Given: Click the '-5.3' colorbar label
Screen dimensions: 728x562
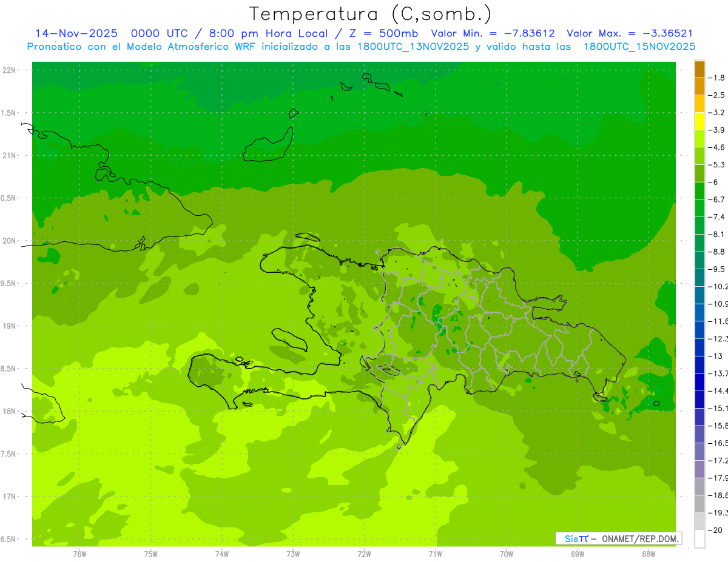Looking at the screenshot, I should point(718,165).
